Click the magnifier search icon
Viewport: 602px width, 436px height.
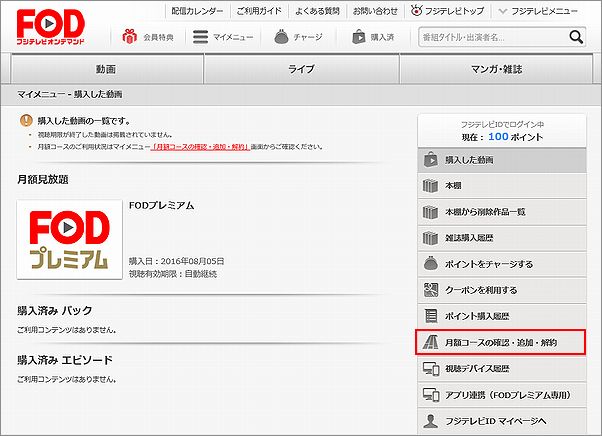[x=576, y=37]
